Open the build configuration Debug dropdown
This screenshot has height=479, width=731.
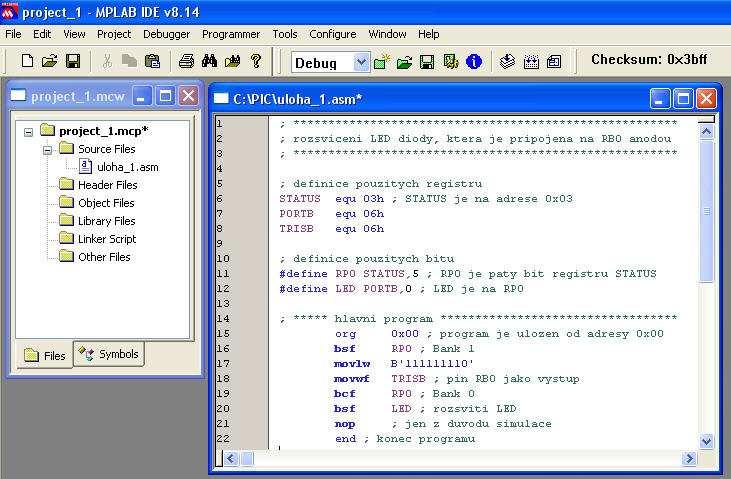pyautogui.click(x=361, y=62)
